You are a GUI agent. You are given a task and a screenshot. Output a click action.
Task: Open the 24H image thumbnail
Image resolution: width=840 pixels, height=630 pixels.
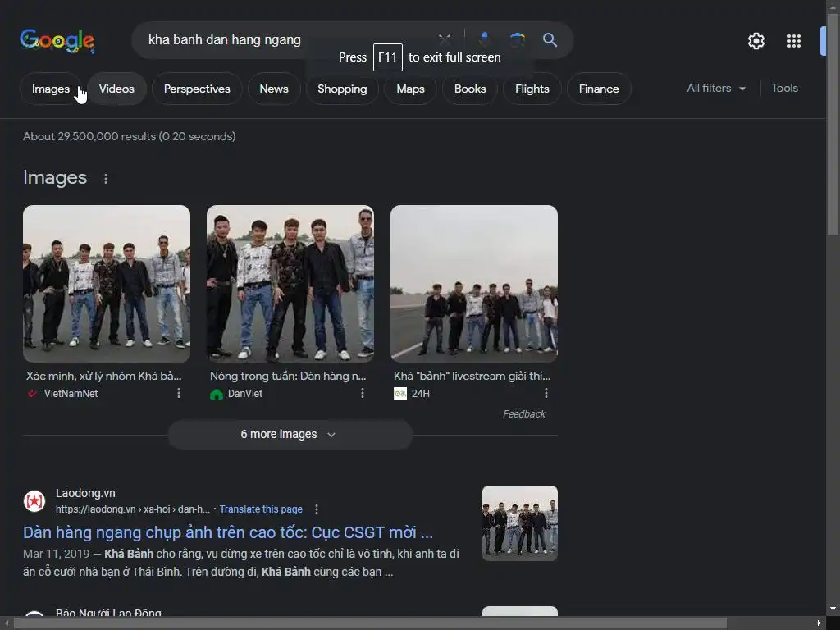474,283
